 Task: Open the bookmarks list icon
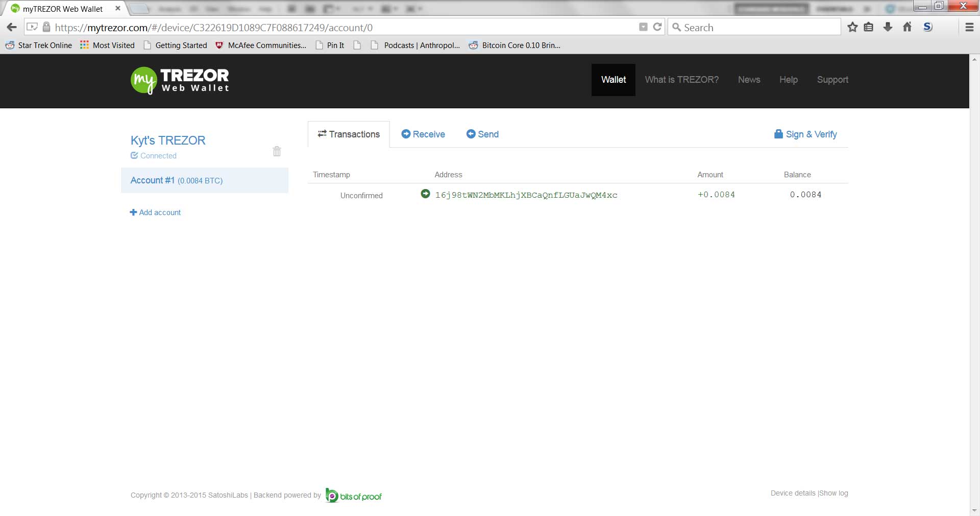868,27
